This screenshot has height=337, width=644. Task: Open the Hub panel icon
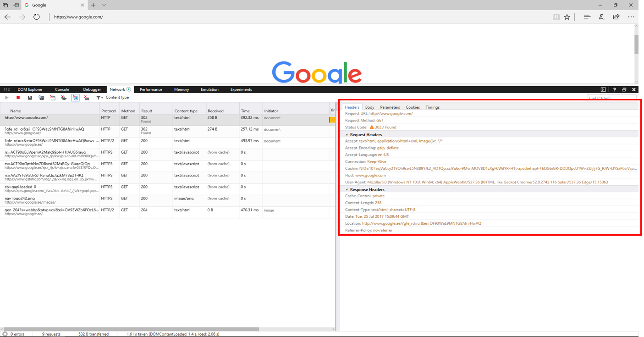pos(587,17)
